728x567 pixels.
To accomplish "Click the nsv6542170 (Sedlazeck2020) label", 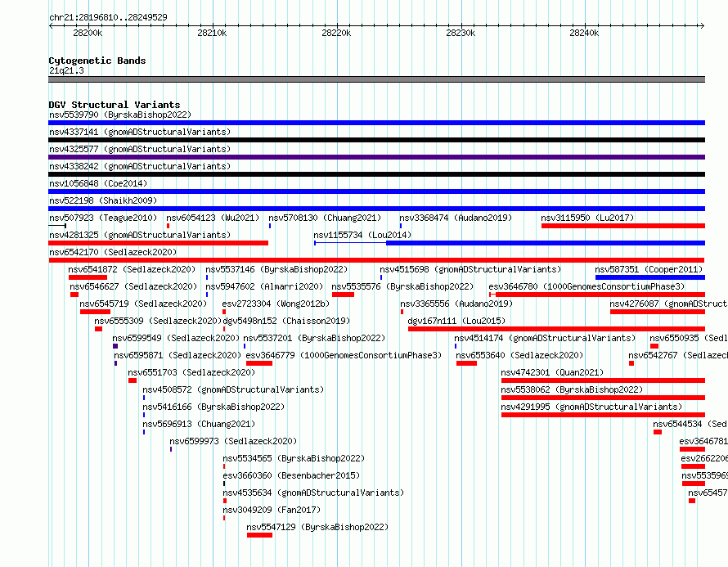I will [113, 252].
